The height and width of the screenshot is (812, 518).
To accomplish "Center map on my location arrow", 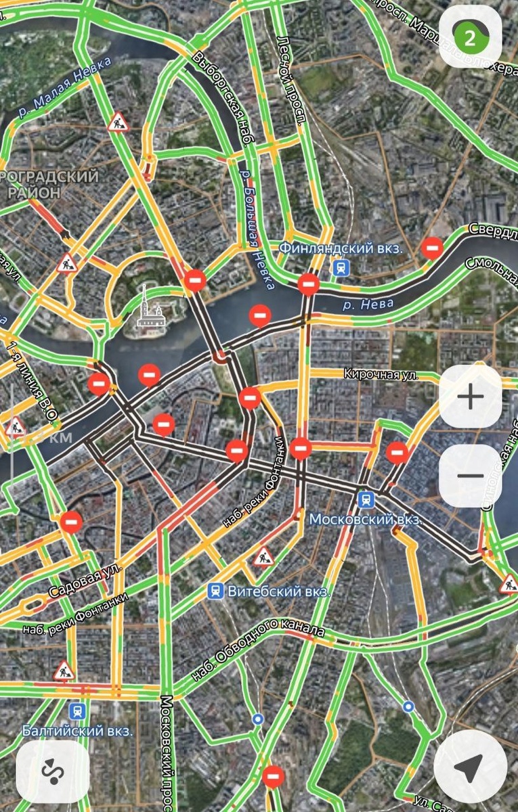I will coord(470,766).
